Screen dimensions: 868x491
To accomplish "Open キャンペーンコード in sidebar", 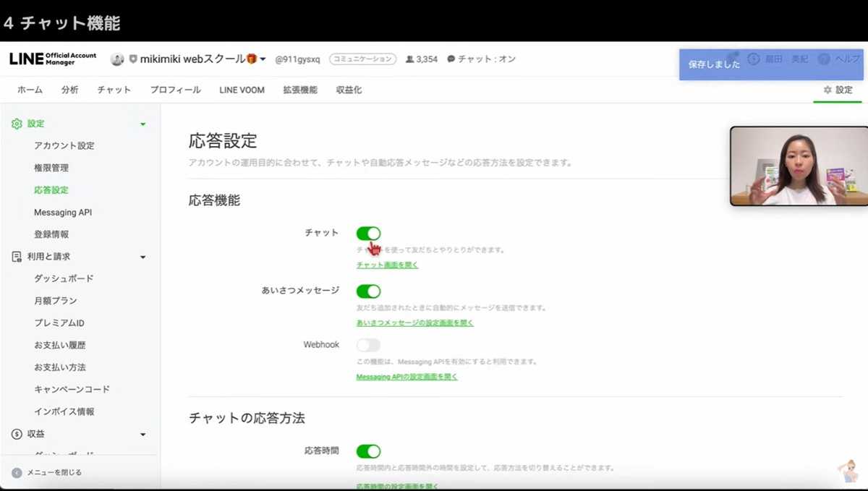I will pyautogui.click(x=72, y=389).
